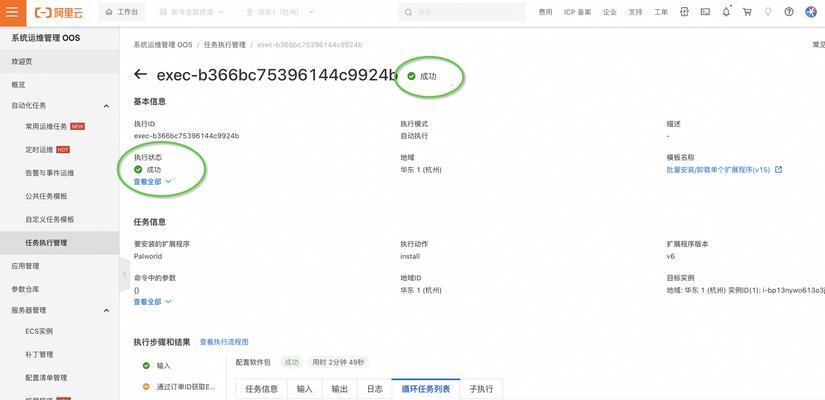Select 任务执行管理 in the sidebar
Image resolution: width=825 pixels, height=400 pixels.
tap(59, 243)
